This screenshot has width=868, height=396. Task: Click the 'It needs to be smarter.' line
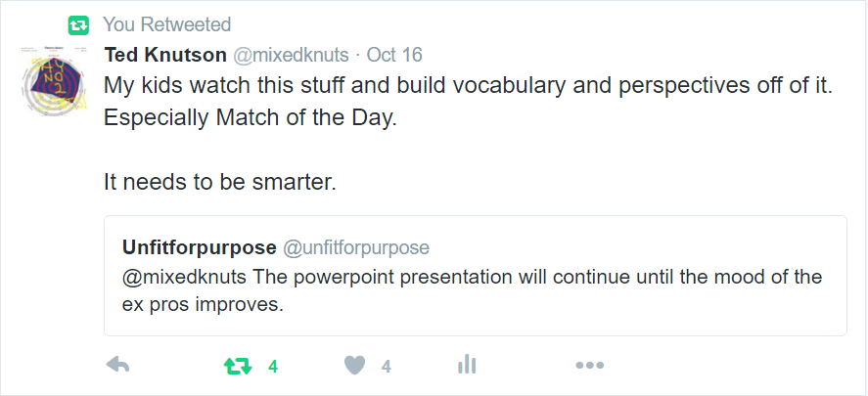click(x=220, y=182)
